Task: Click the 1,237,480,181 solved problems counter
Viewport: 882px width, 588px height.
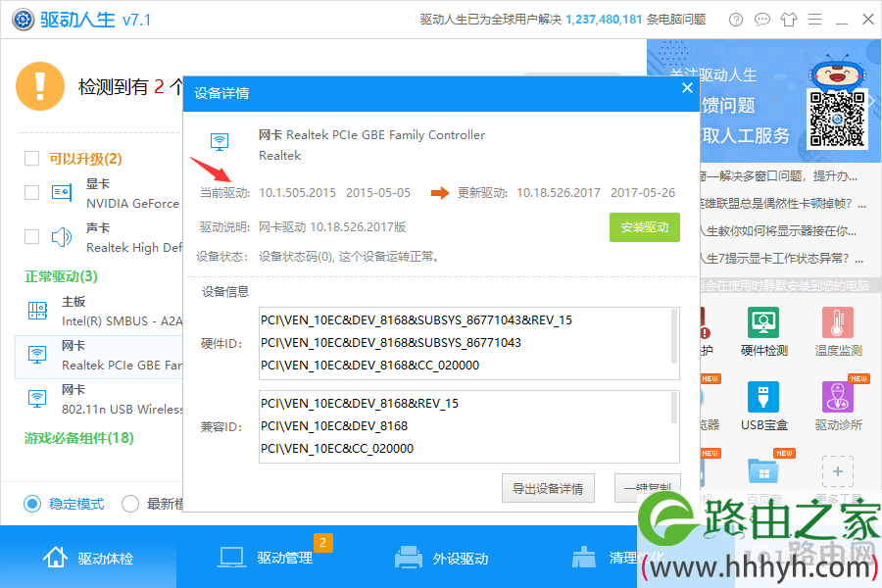Action: point(604,20)
